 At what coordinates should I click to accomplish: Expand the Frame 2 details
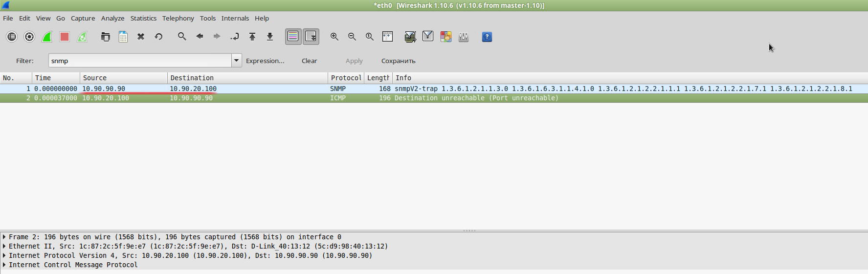coord(4,237)
